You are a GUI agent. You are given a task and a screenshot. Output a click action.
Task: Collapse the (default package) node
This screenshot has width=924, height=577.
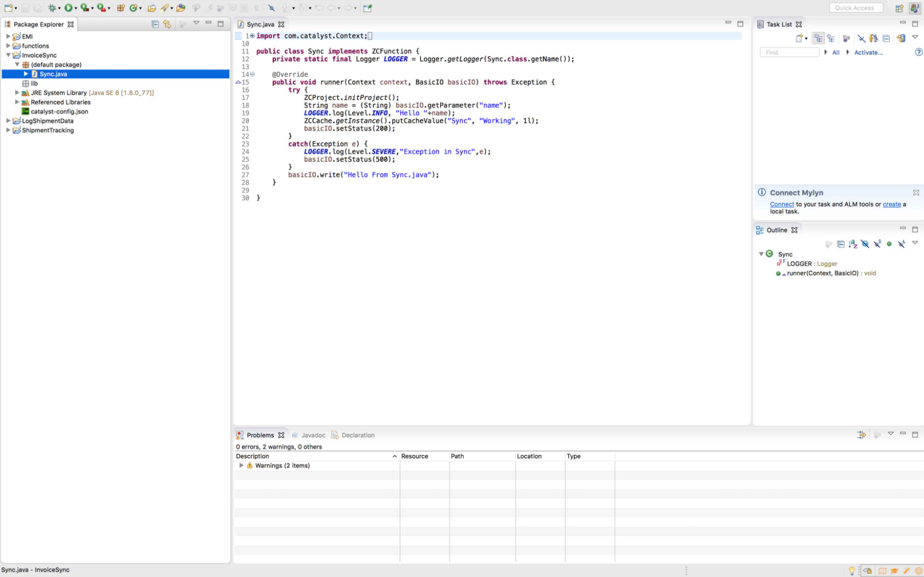pos(17,65)
